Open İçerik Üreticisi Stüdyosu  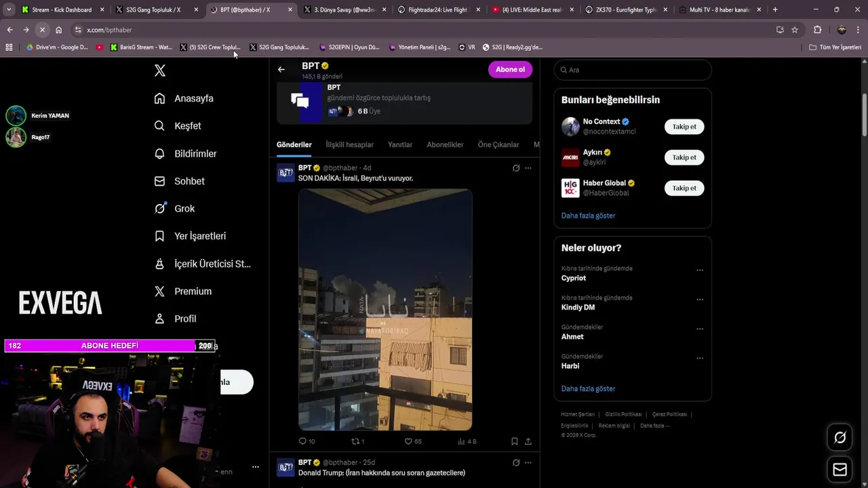202,264
